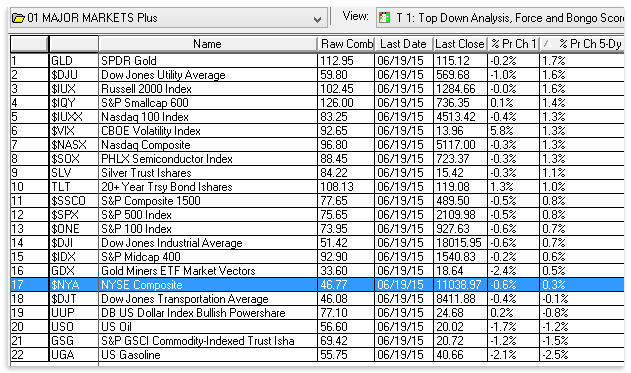
Task: Select the $SPX symbol cell
Action: coord(74,215)
